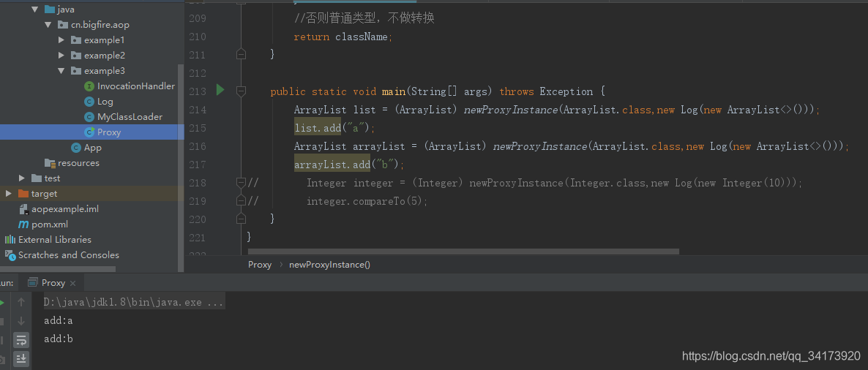Fold main method at line 213

pyautogui.click(x=241, y=91)
